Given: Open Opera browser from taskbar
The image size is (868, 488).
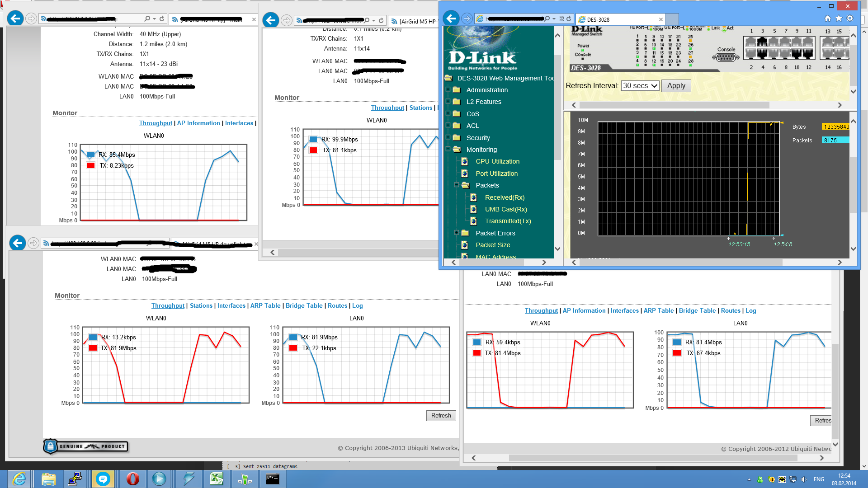Looking at the screenshot, I should (132, 479).
